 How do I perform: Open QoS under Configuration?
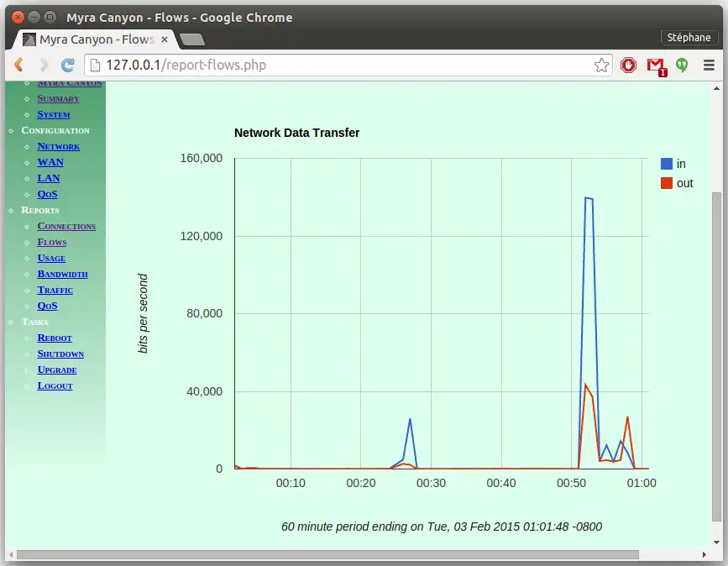(x=47, y=194)
